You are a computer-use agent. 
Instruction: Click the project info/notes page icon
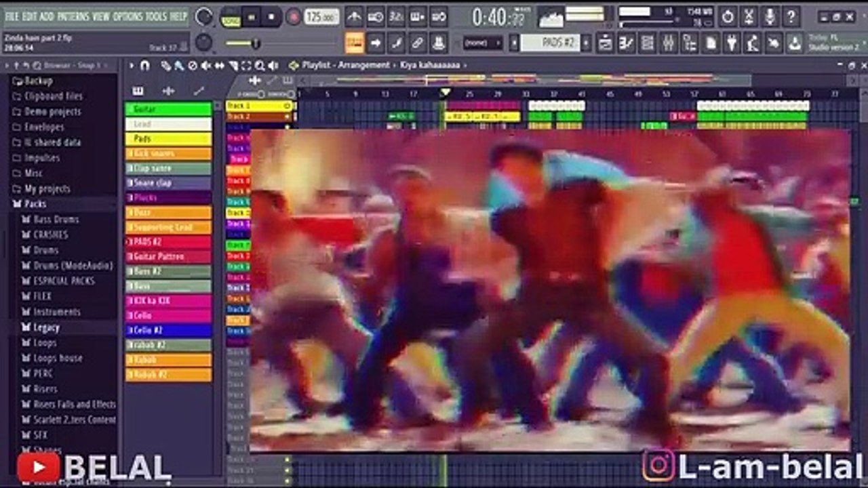point(711,43)
